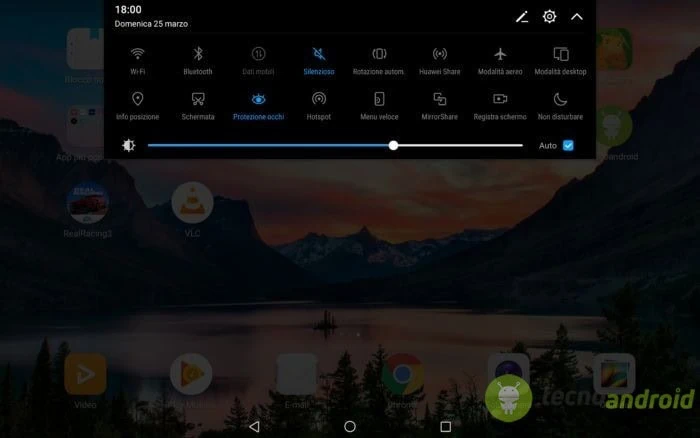Open VLC app on home screen
Screen dimensions: 700x438
coord(192,209)
